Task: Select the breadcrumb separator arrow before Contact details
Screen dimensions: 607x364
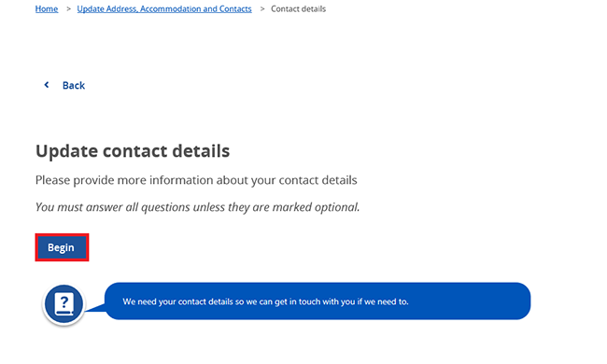Action: 262,8
